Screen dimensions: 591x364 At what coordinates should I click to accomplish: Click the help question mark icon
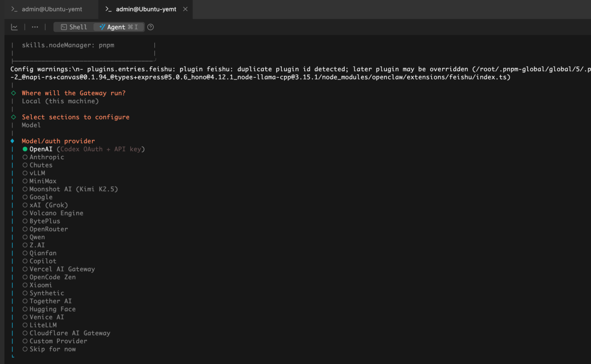(150, 26)
